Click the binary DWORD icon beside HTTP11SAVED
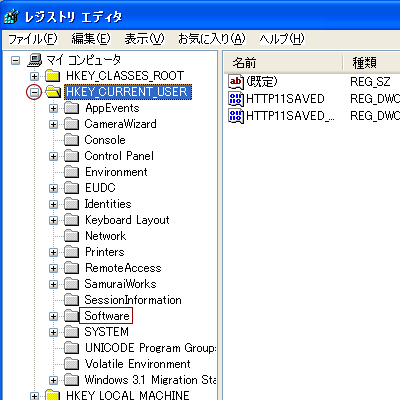This screenshot has height=400, width=400. click(x=236, y=99)
